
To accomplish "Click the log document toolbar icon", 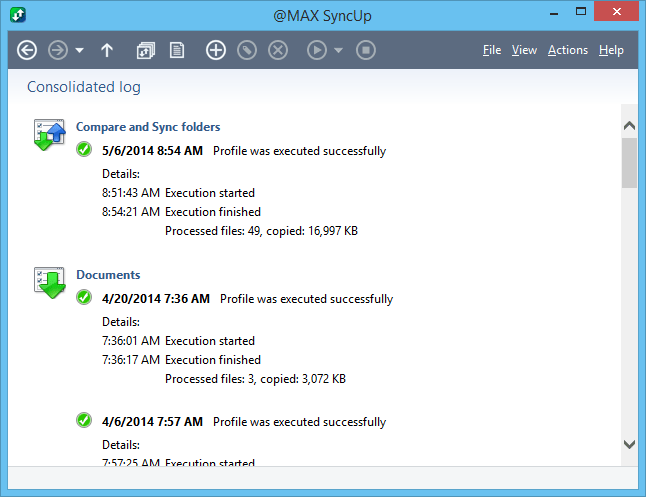I will (x=177, y=50).
